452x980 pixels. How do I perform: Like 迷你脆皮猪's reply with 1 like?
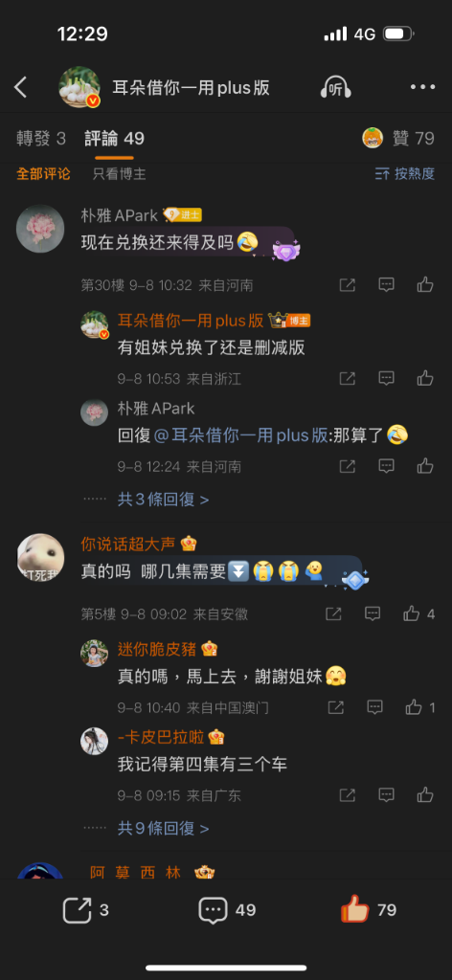pyautogui.click(x=414, y=707)
